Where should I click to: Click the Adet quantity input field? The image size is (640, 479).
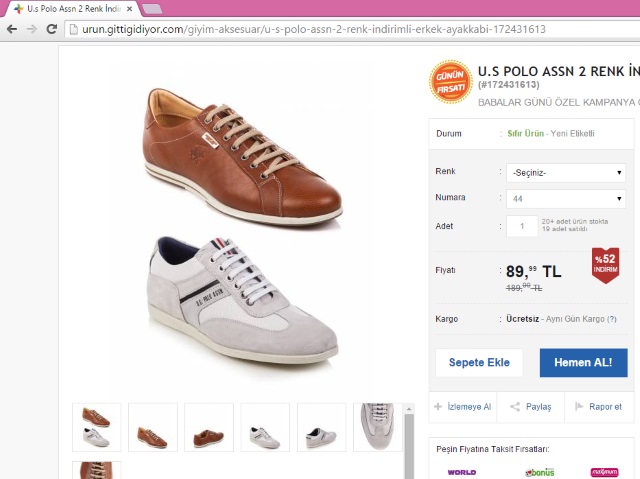pos(522,226)
